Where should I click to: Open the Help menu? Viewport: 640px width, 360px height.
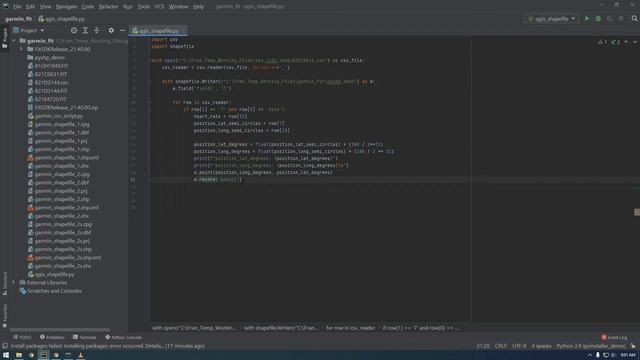click(198, 7)
